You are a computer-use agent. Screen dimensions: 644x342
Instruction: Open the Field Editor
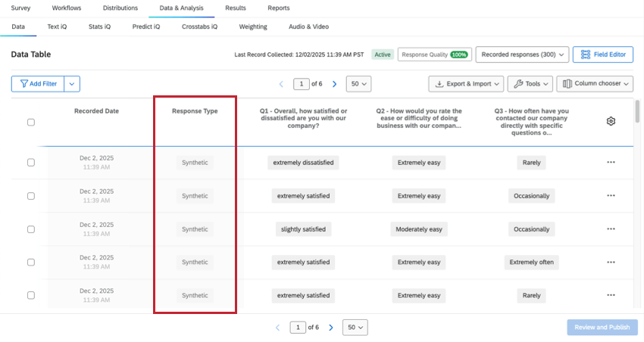click(x=605, y=54)
